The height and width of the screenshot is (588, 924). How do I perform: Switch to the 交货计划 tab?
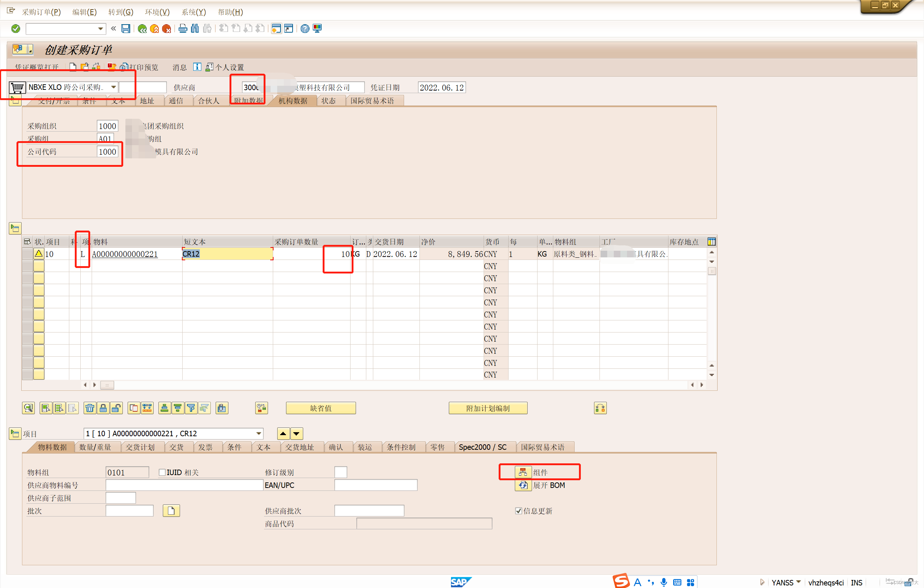(140, 447)
